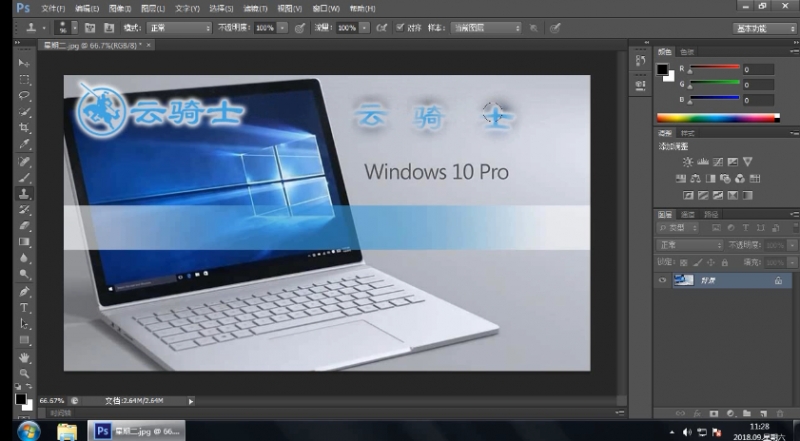The width and height of the screenshot is (800, 441).
Task: Add a Color Balance adjustment
Action: 695,179
